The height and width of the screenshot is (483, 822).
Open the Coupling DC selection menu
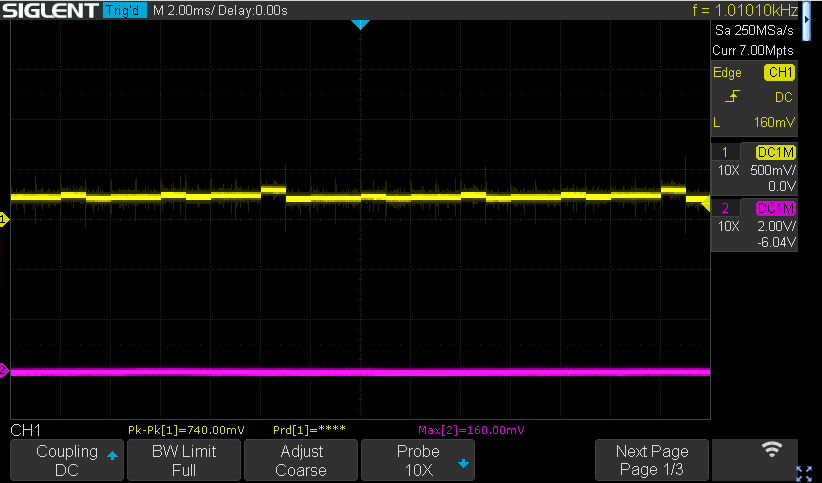point(67,460)
